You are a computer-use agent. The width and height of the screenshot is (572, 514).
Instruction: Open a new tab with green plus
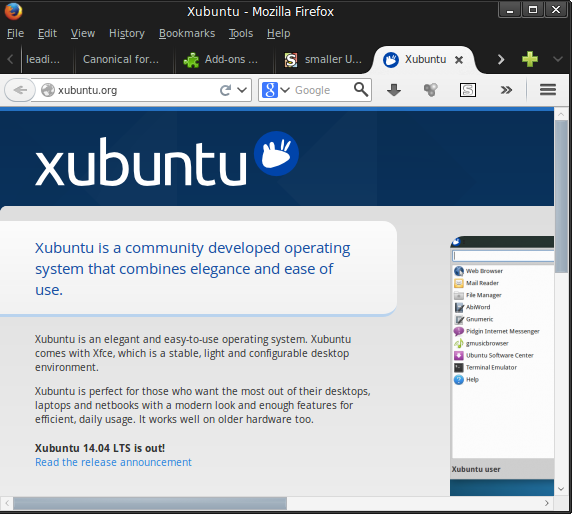pos(530,59)
